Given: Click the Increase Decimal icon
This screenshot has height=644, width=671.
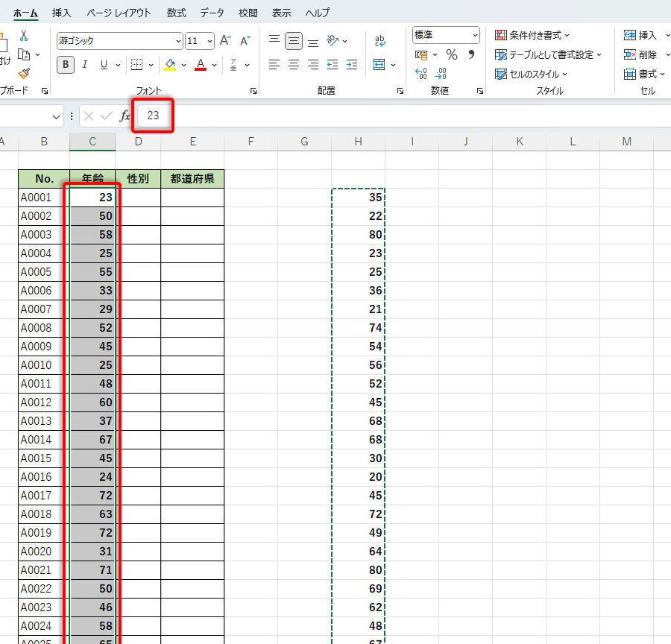Looking at the screenshot, I should pos(422,74).
